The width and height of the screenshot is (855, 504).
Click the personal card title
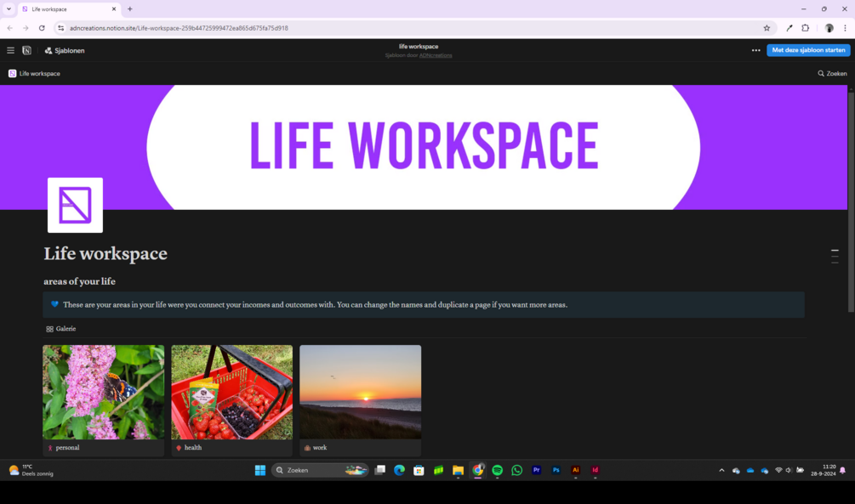click(x=67, y=447)
